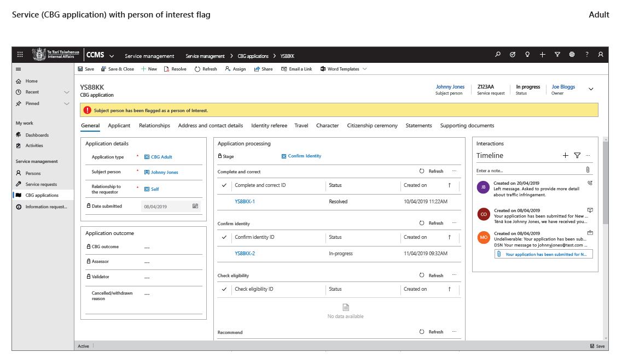The image size is (622, 364).
Task: Open the YS88KK-2 confirm identity record
Action: (245, 254)
